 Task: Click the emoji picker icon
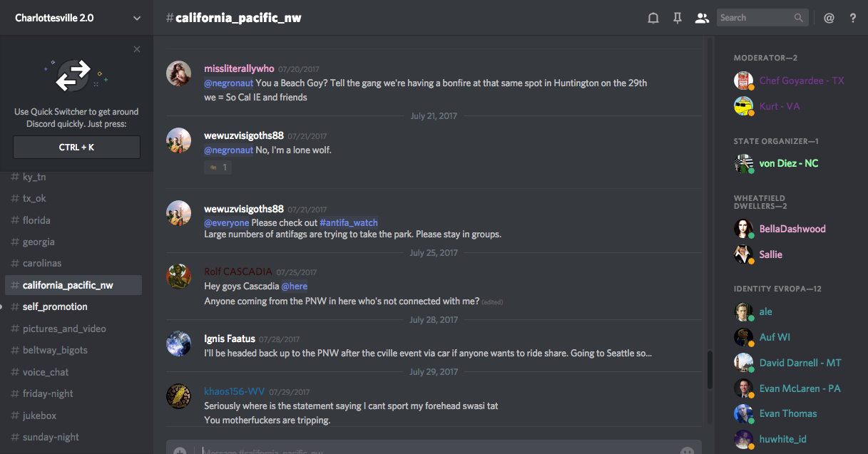click(x=687, y=451)
